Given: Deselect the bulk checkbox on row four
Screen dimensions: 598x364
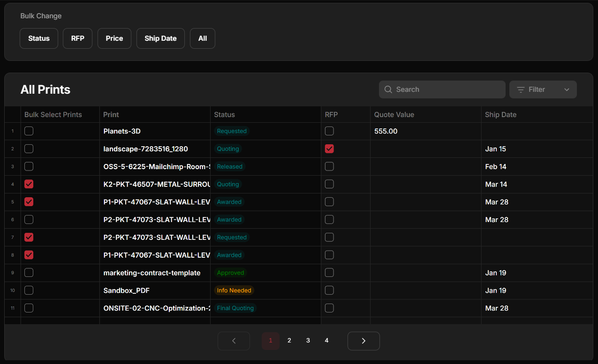Looking at the screenshot, I should click(x=29, y=184).
